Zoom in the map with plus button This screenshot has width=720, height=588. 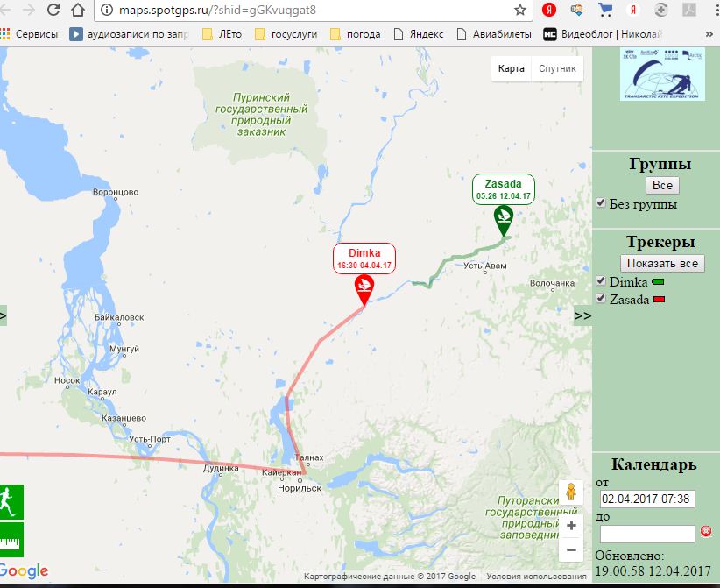click(571, 525)
